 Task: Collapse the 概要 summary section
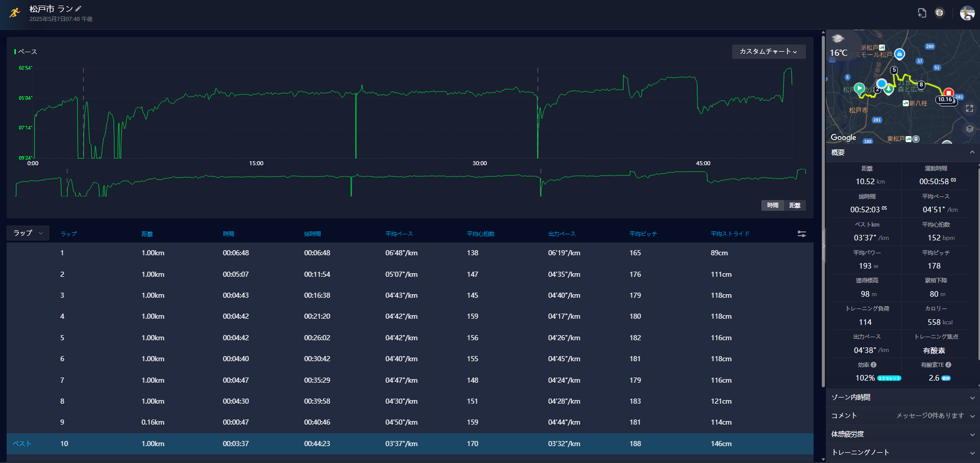972,152
